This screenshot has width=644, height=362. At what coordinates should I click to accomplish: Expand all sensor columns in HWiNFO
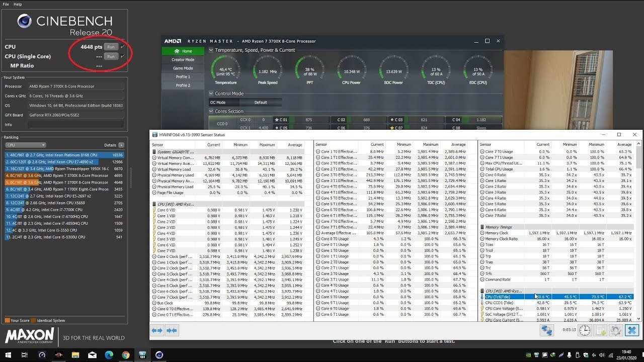157,330
